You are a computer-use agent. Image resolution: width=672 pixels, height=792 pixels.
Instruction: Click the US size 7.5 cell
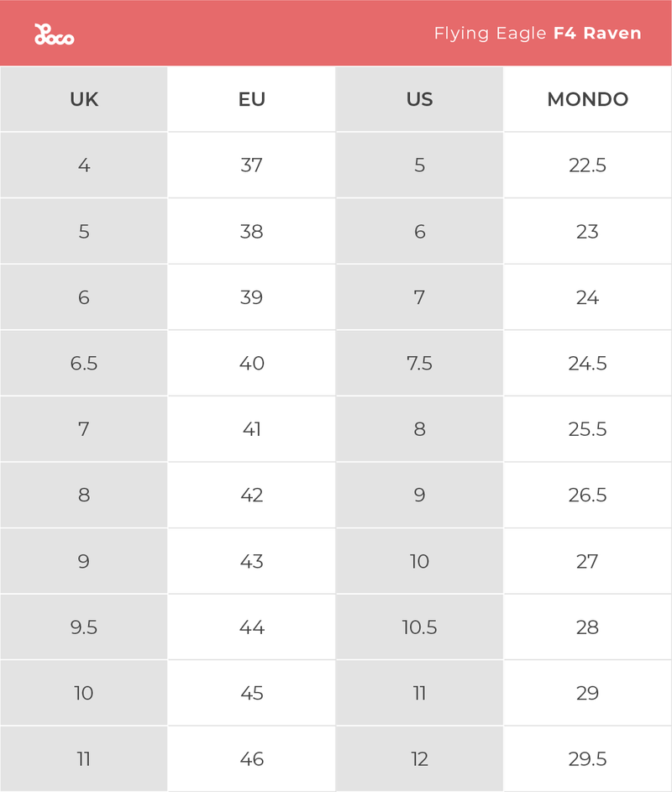pos(419,363)
